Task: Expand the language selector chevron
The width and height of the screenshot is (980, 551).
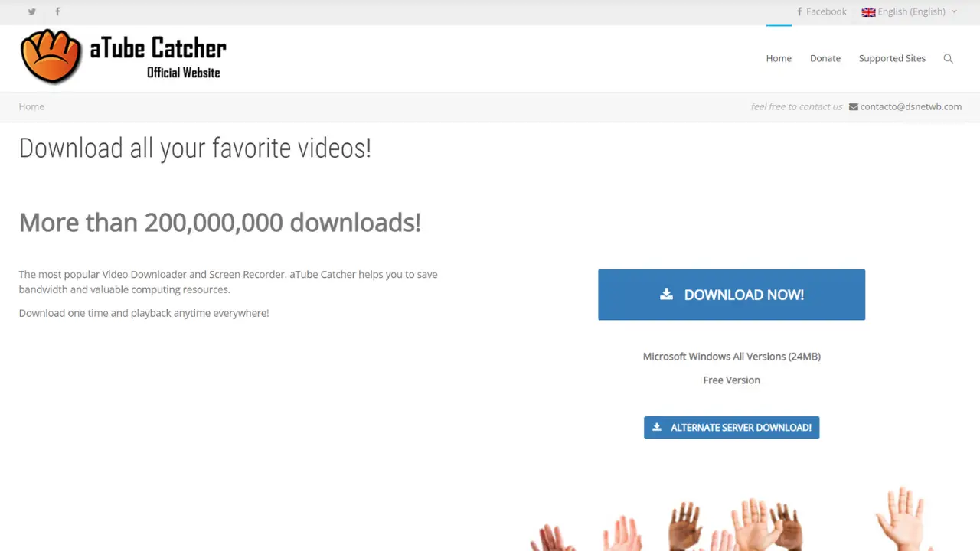Action: coord(954,11)
